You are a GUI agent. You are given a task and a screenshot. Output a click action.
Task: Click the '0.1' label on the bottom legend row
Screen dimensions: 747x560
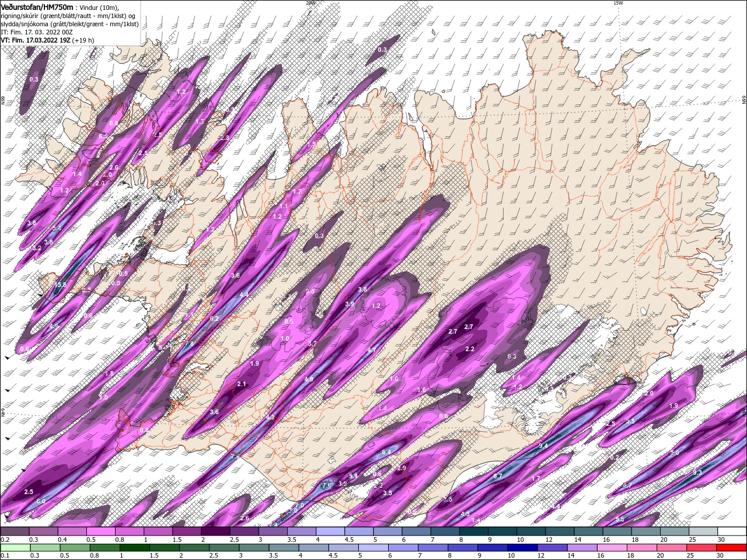coord(5,555)
